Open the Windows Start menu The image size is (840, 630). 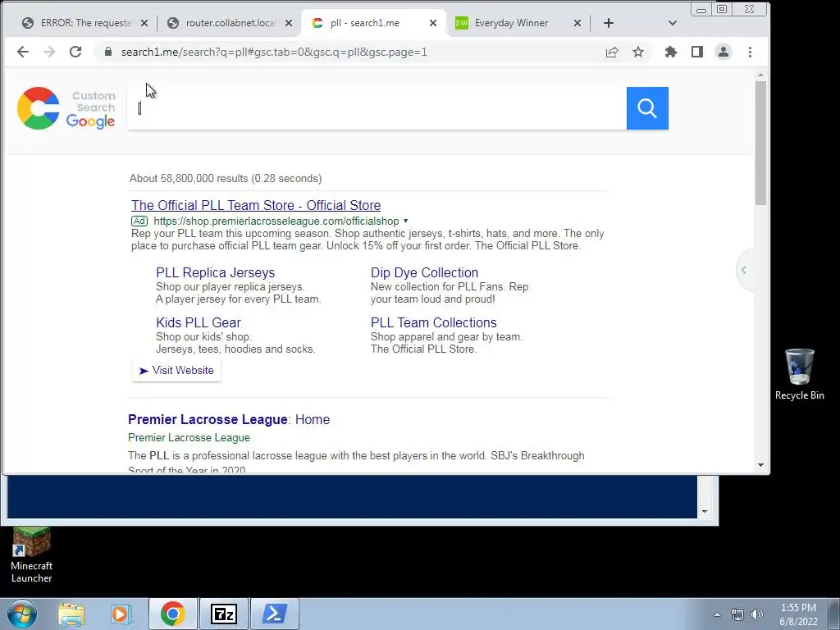[x=21, y=614]
